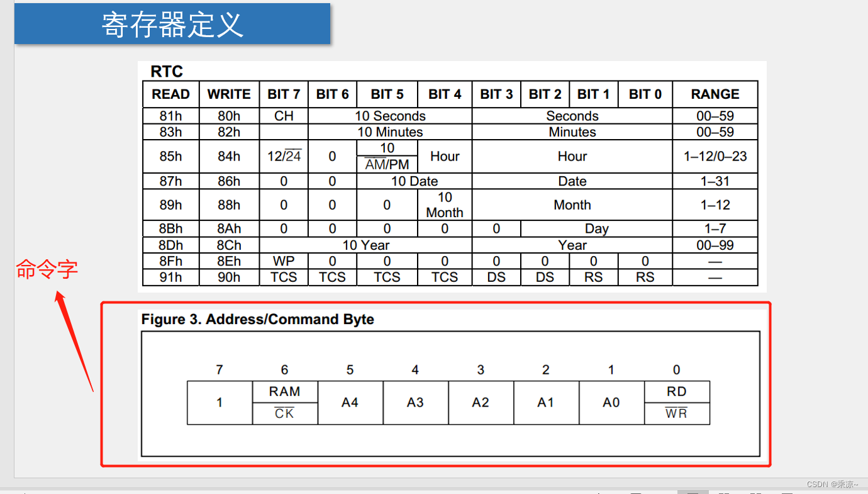
Task: Click the 10 AM/PM cell
Action: (x=387, y=156)
